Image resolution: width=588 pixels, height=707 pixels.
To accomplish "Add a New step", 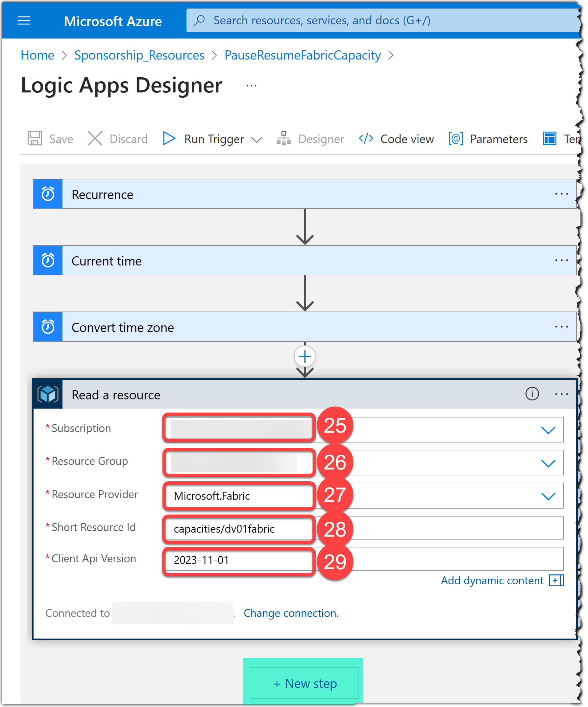I will (305, 684).
